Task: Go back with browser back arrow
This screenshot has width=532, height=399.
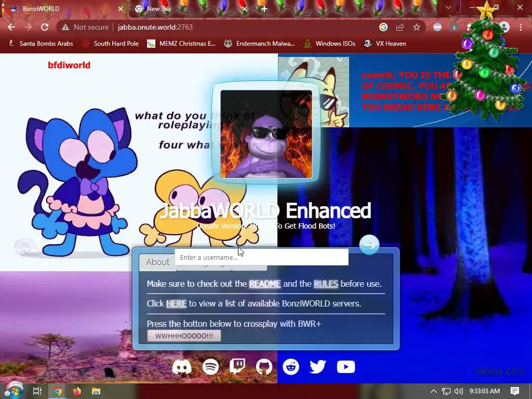Action: coord(11,27)
